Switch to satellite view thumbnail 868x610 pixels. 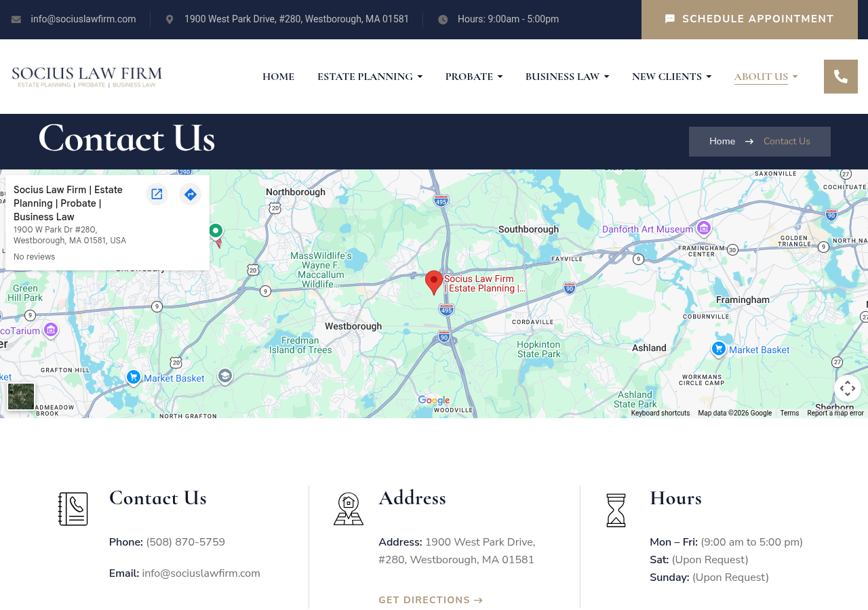(21, 396)
